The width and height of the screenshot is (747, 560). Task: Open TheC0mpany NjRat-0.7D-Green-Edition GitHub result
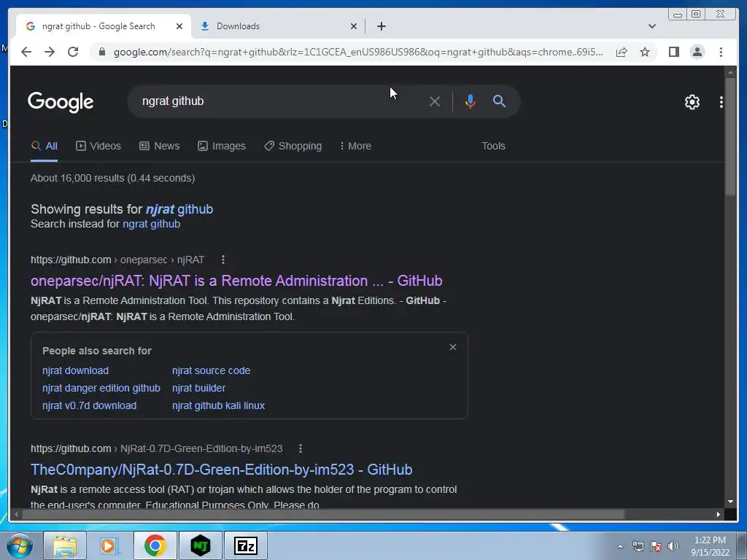[222, 470]
